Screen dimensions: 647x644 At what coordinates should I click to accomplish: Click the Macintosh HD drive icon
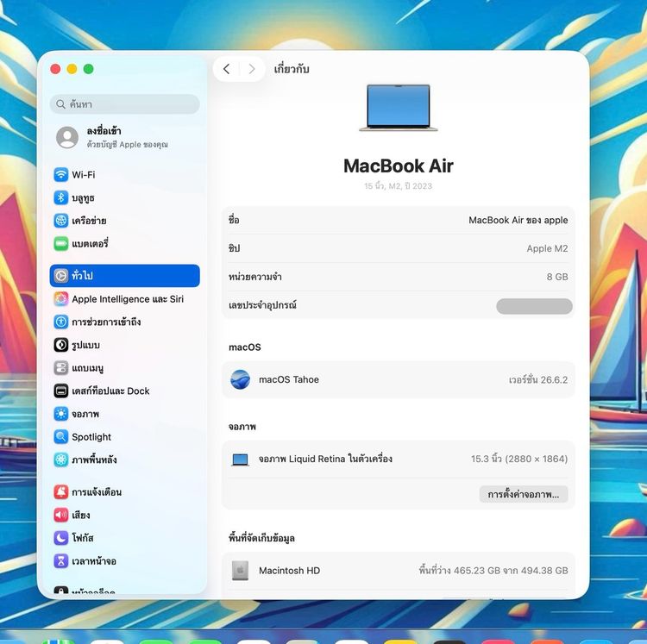tap(240, 571)
